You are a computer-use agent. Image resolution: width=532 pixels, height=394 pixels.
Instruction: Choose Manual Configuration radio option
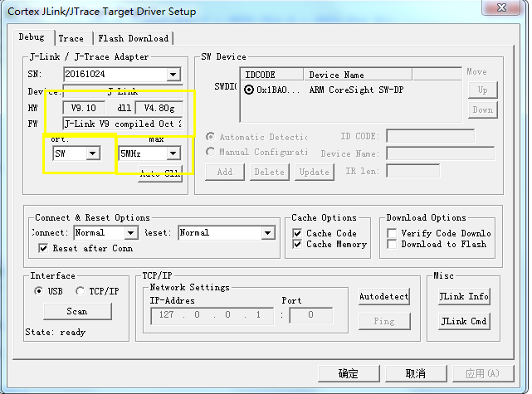pos(211,152)
